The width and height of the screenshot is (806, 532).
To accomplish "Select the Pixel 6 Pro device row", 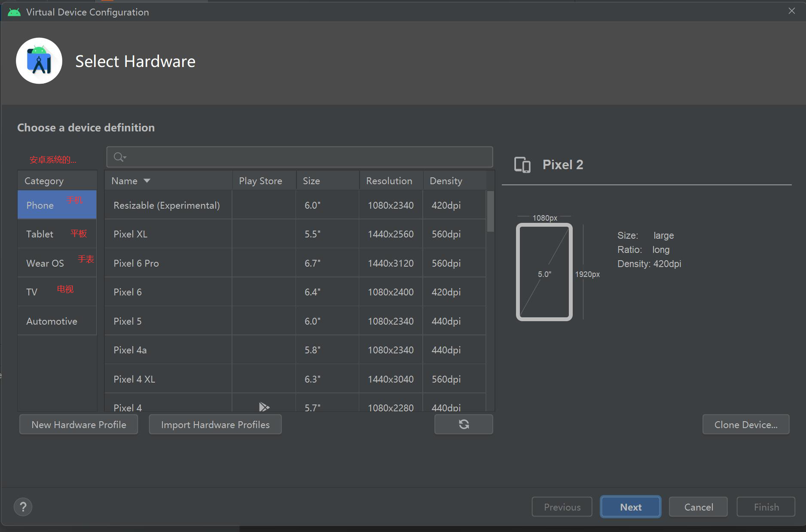I will [x=296, y=263].
